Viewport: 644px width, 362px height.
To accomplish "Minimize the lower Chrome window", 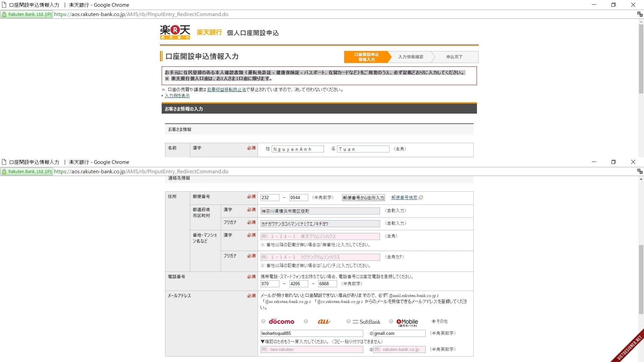I will 594,162.
